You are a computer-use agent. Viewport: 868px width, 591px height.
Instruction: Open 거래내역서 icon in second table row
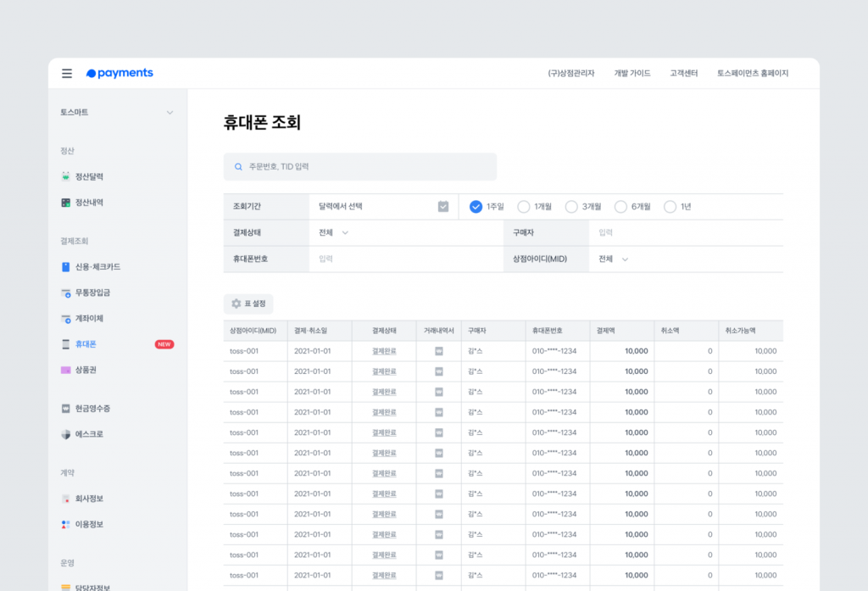point(439,371)
